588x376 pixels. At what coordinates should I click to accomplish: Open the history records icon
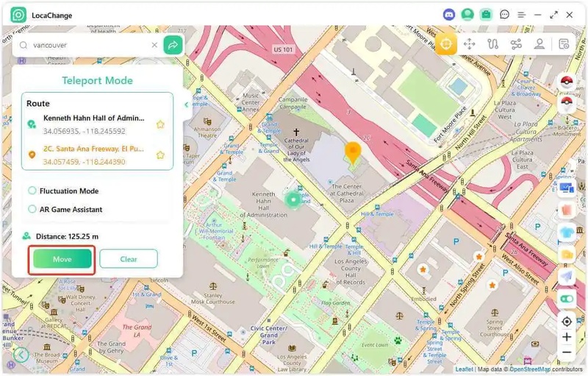564,44
